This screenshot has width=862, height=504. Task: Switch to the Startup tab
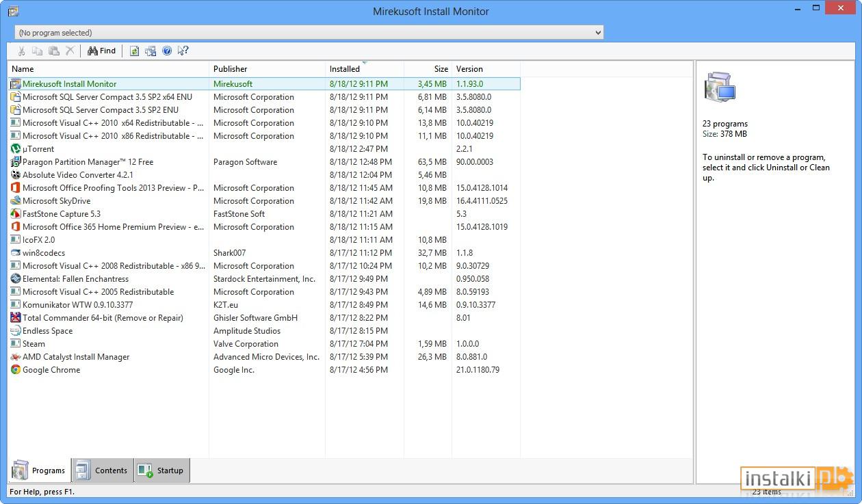click(162, 470)
